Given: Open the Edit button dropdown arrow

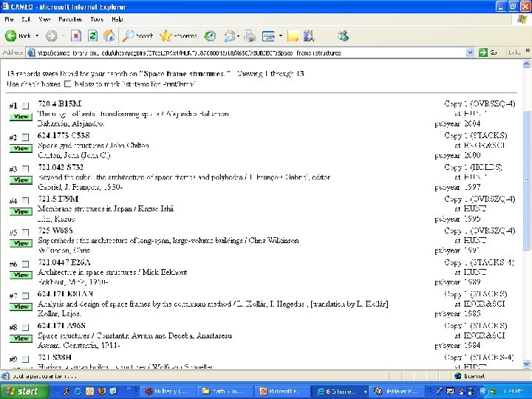Looking at the screenshot, I should (281, 35).
